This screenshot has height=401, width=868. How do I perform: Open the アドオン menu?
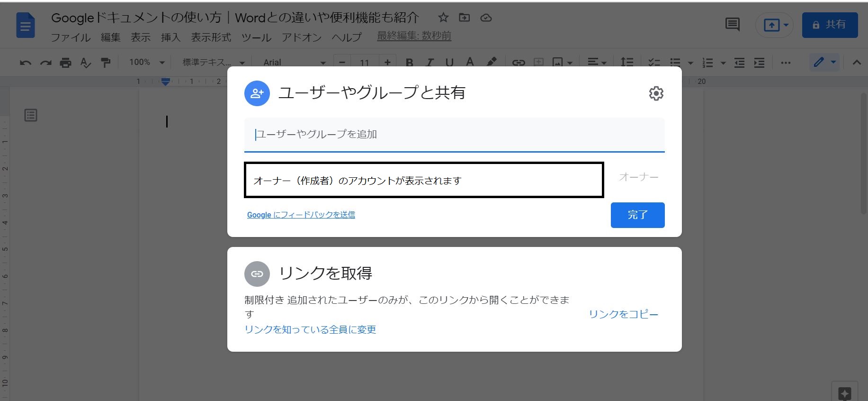tap(302, 37)
